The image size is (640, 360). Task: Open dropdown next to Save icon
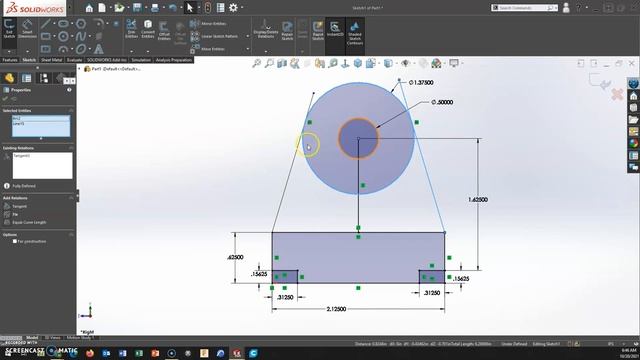146,7
